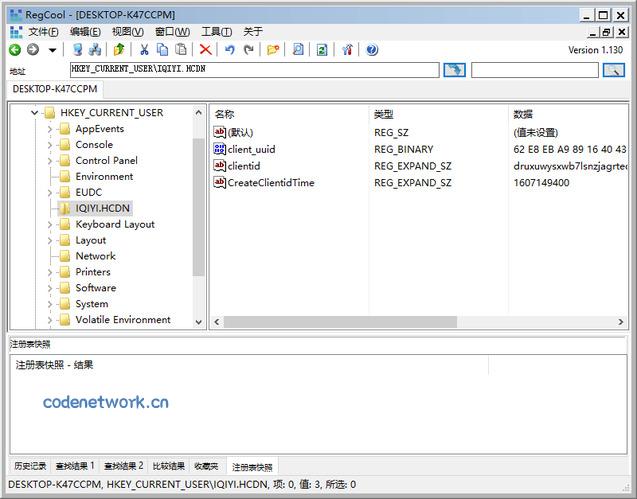Select the Environment key
The width and height of the screenshot is (637, 499).
tap(104, 176)
